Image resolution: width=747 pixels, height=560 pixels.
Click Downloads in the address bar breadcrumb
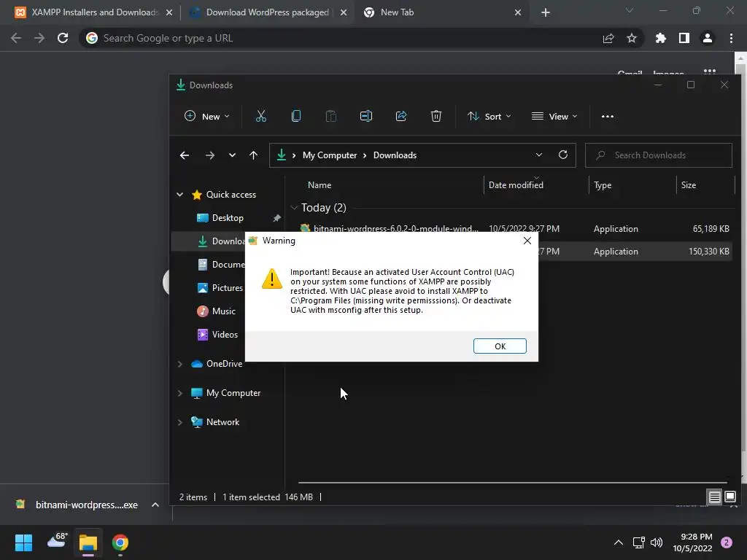pos(395,155)
